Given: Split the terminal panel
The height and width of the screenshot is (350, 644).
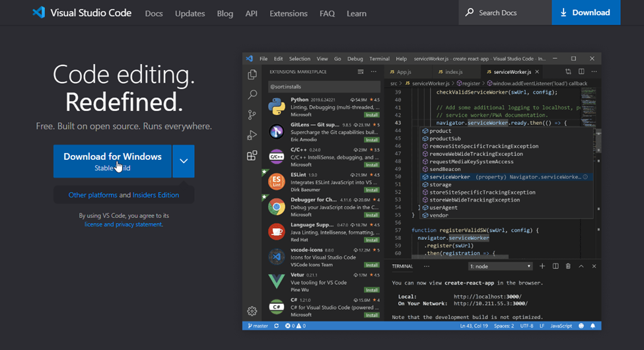Looking at the screenshot, I should point(555,266).
